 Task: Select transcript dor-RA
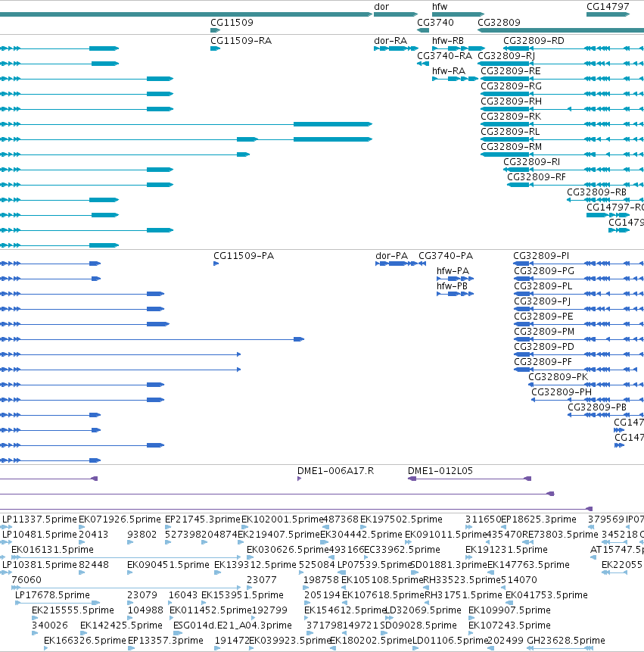pyautogui.click(x=390, y=41)
